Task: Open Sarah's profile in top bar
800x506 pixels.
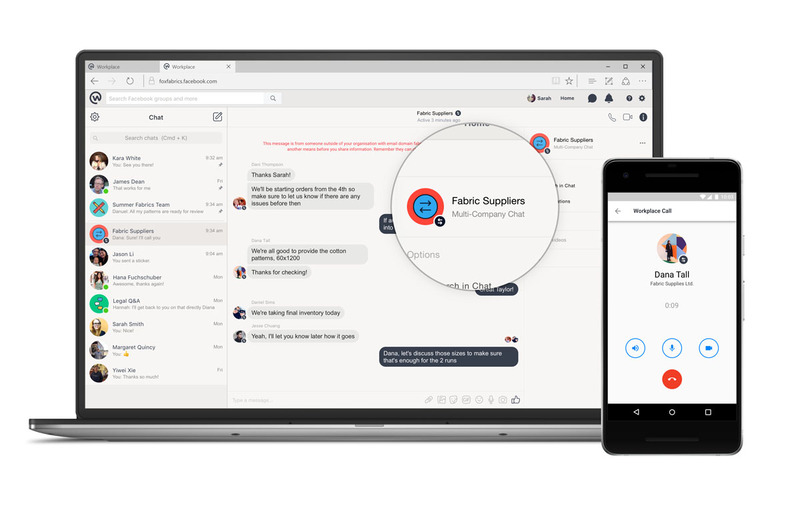Action: [x=539, y=98]
